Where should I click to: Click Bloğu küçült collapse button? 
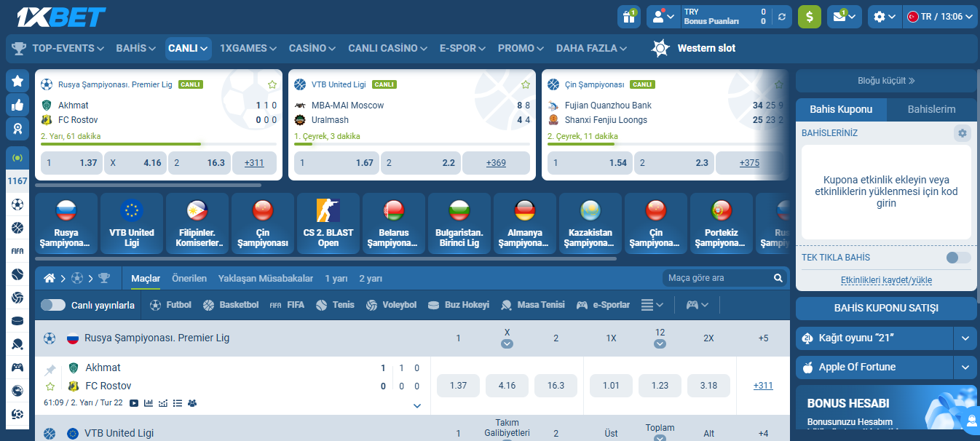point(886,81)
